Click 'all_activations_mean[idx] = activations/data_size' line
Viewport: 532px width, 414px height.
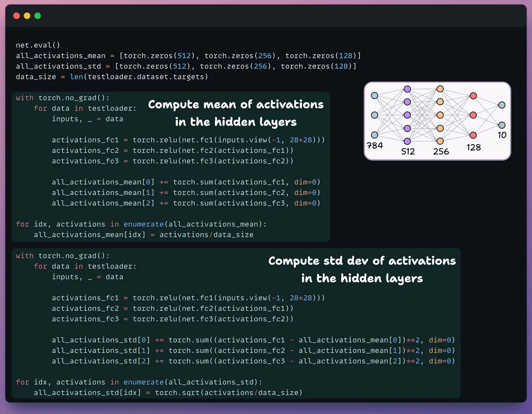(x=144, y=235)
